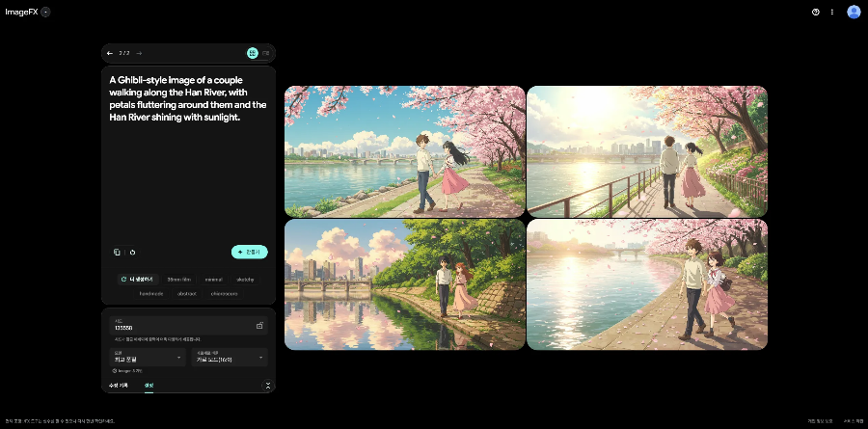Open the user account avatar
The width and height of the screenshot is (868, 429).
click(x=854, y=12)
